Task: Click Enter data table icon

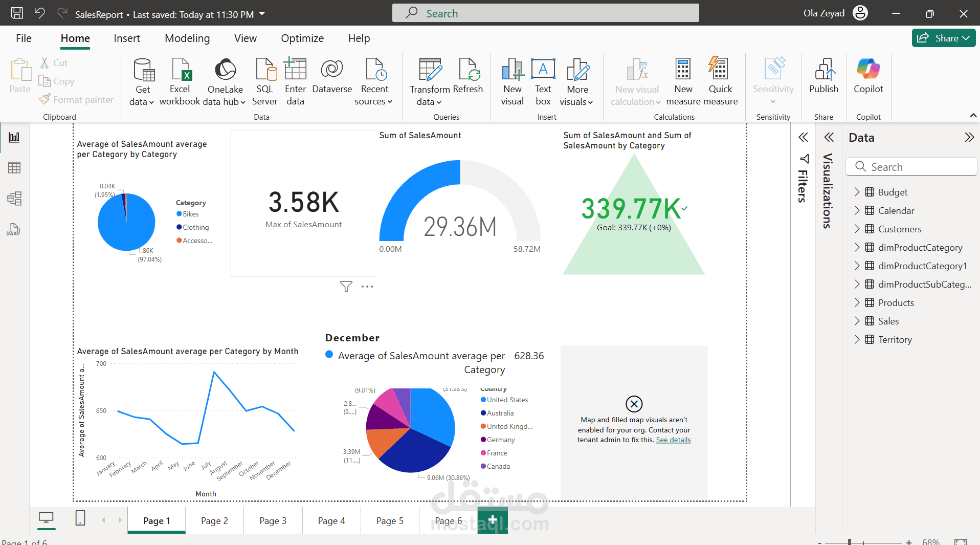Action: point(295,69)
